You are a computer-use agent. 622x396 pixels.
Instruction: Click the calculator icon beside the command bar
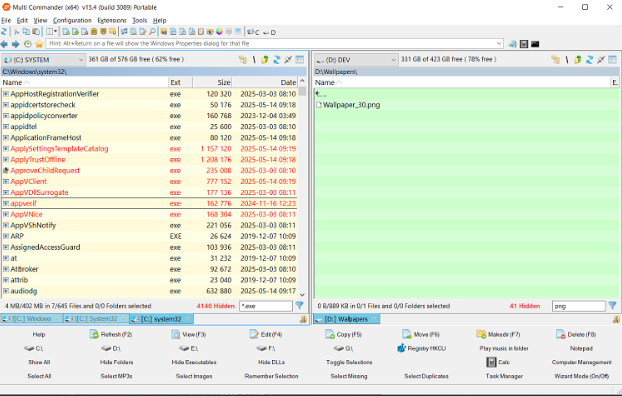pos(524,44)
